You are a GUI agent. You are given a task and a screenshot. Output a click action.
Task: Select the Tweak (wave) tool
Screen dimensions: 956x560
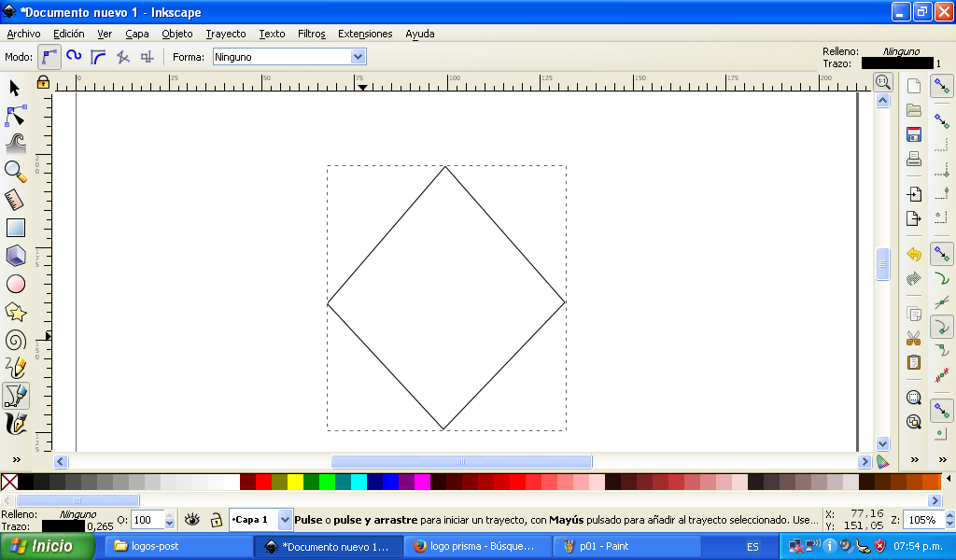tap(15, 144)
